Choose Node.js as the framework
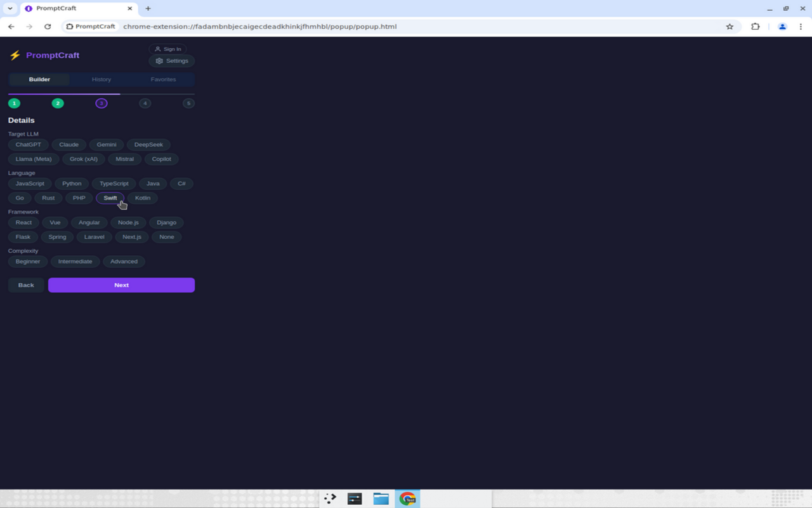The image size is (812, 508). pyautogui.click(x=128, y=222)
